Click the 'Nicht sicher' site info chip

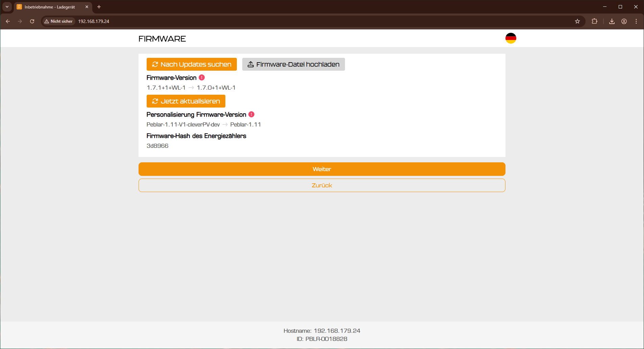58,21
